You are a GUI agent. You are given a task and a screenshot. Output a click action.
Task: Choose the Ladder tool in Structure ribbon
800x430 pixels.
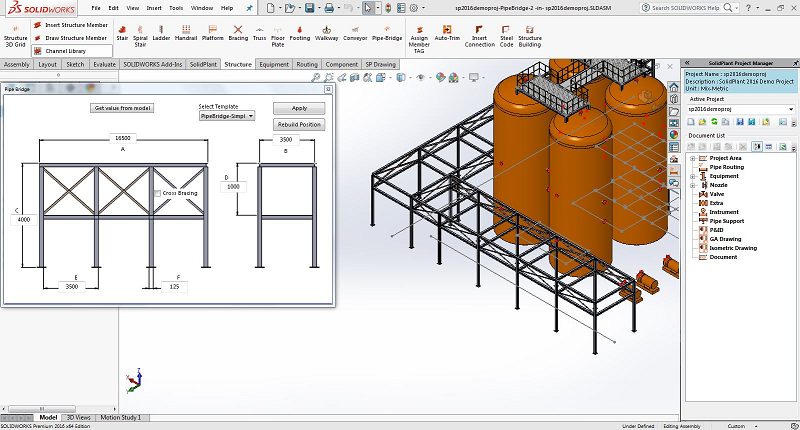tap(161, 33)
